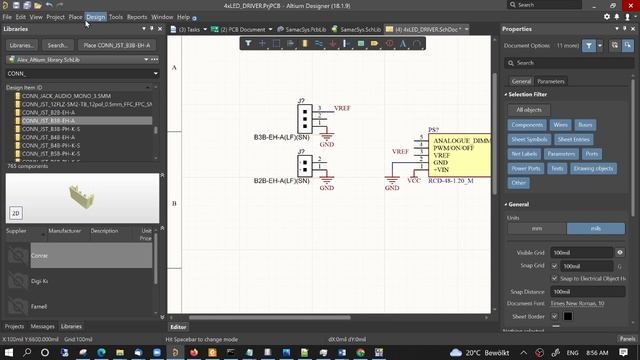The height and width of the screenshot is (360, 640).
Task: Select the Place Sheet Symbol tool
Action: point(361,43)
